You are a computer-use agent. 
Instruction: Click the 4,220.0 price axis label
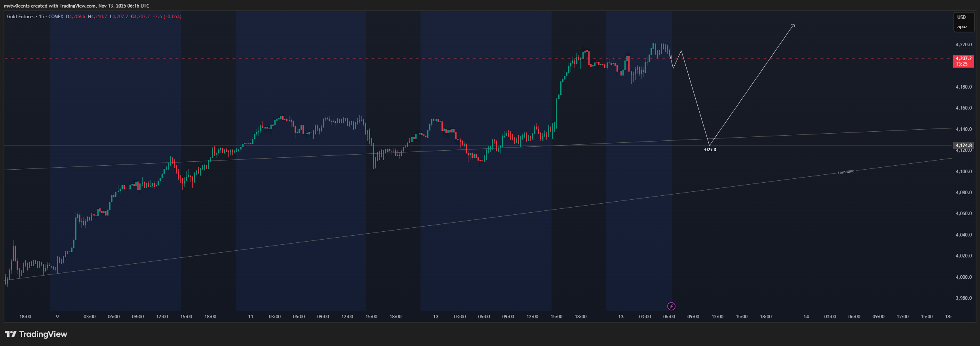(x=963, y=45)
